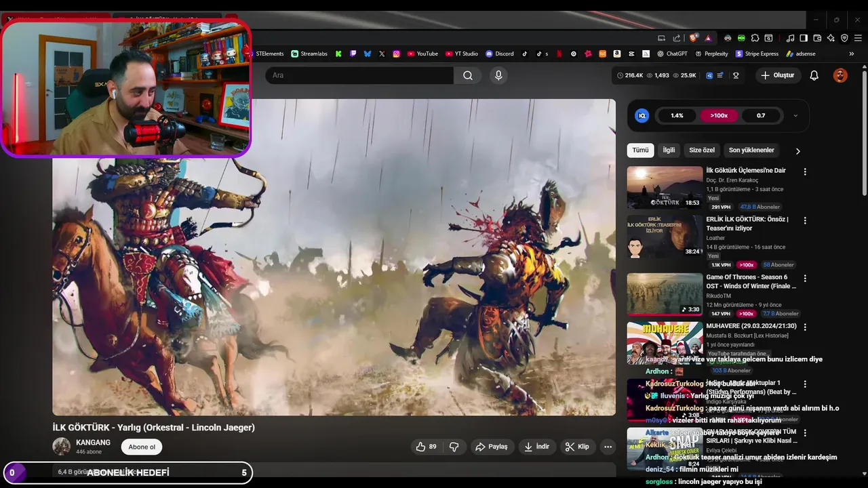Open the X bookmark icon
This screenshot has width=868, height=488.
coord(382,54)
